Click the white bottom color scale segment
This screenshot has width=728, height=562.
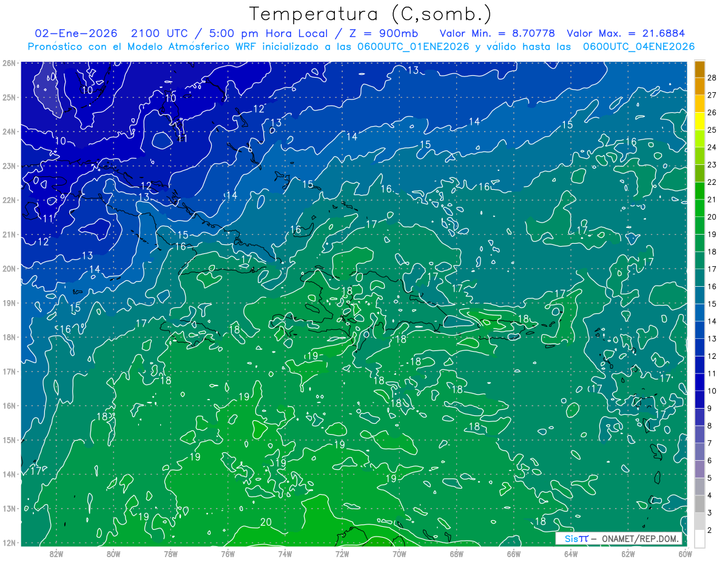point(699,538)
